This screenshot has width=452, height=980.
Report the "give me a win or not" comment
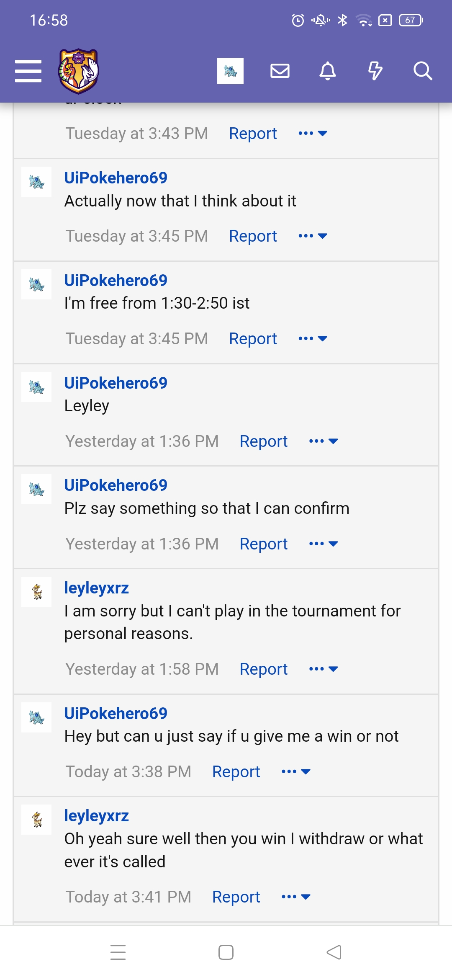(x=236, y=772)
